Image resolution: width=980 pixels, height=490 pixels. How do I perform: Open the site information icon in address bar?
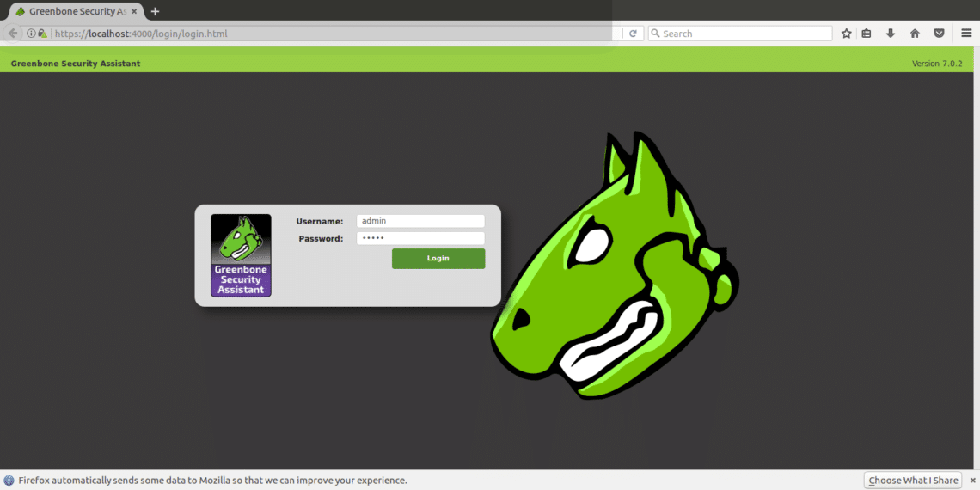point(30,34)
